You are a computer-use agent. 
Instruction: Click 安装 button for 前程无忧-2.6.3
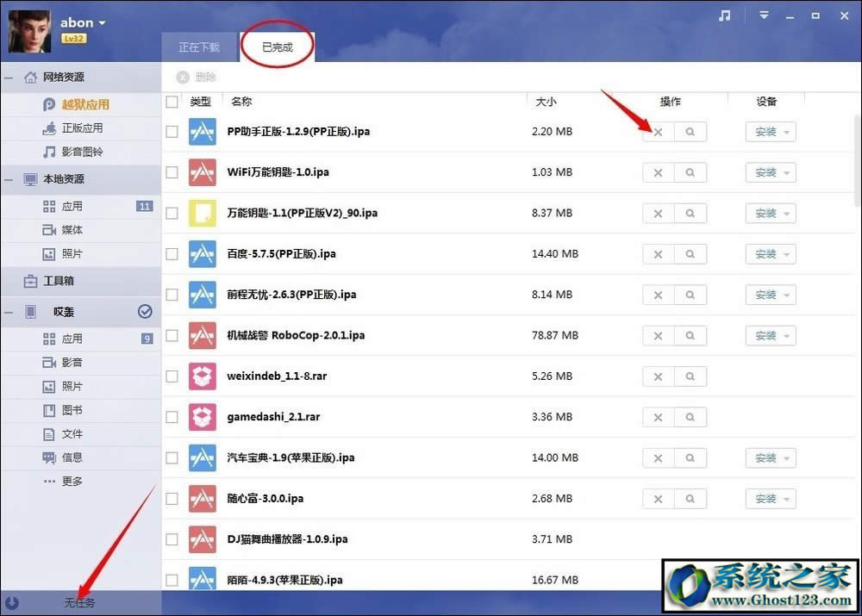(x=765, y=295)
